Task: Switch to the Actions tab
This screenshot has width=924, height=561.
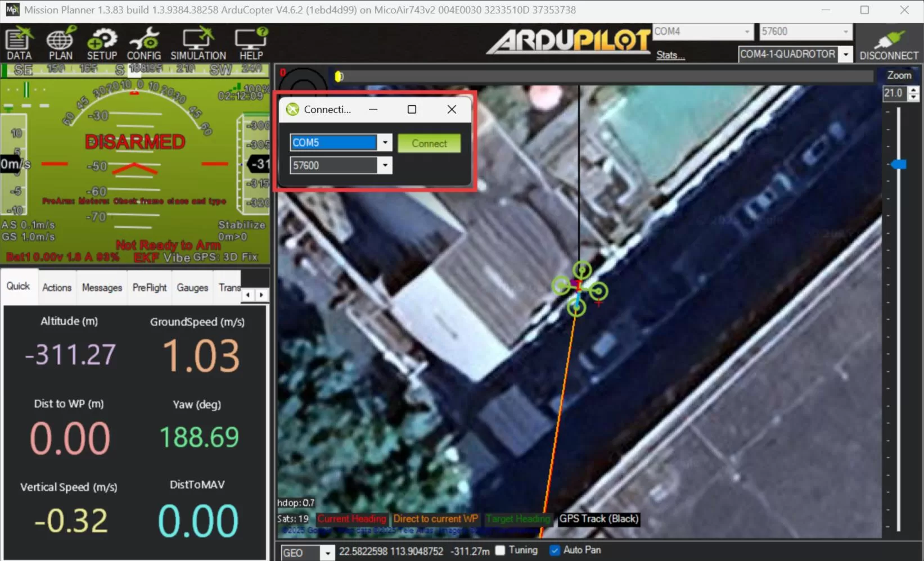Action: tap(57, 287)
